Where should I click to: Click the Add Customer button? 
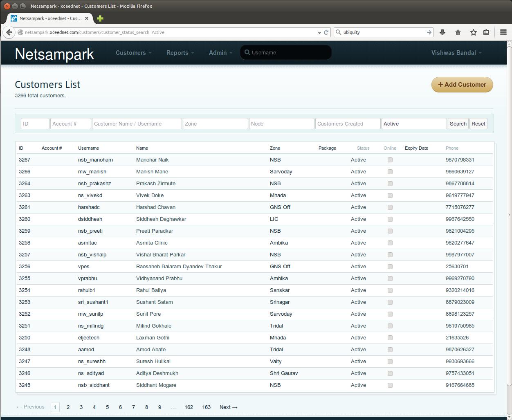[x=462, y=85]
